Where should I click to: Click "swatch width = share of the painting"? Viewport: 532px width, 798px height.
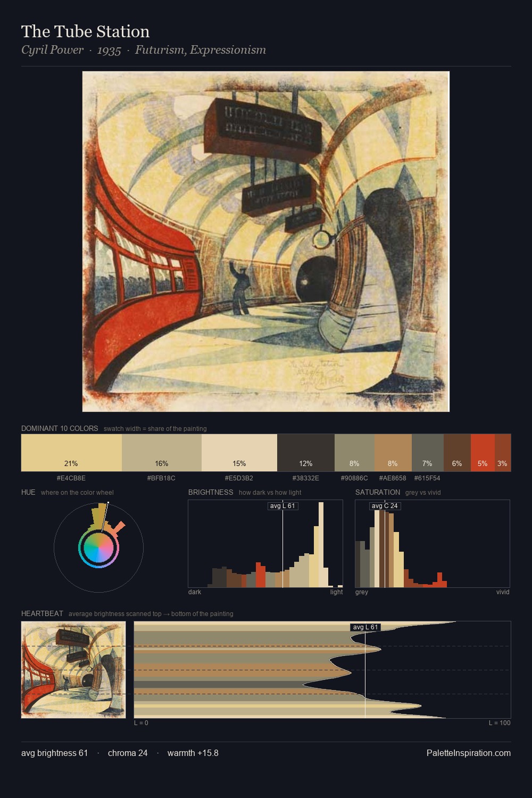(x=155, y=429)
